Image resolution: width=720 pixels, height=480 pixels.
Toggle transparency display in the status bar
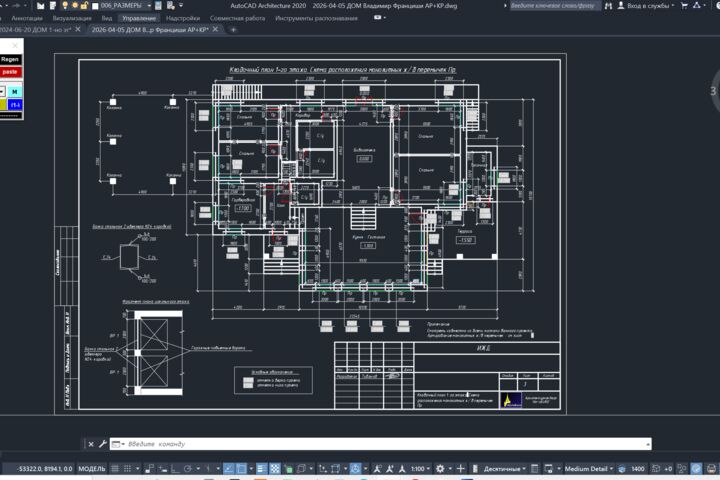tap(275, 469)
